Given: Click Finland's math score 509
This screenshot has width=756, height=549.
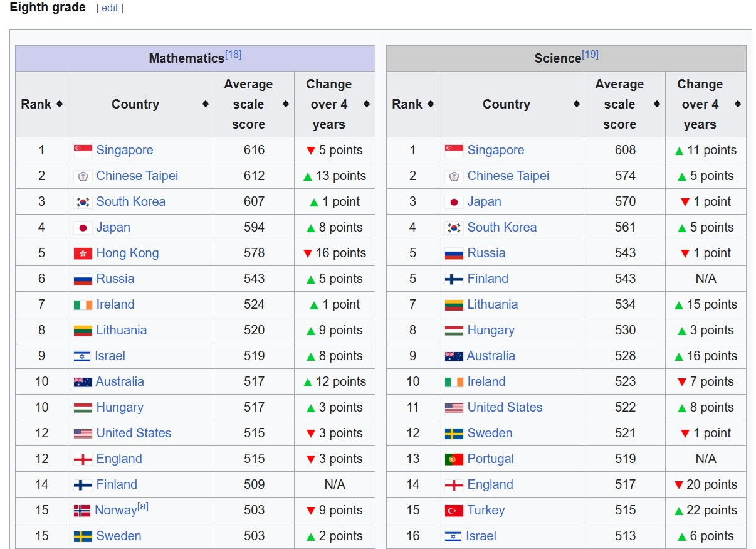Looking at the screenshot, I should (255, 484).
